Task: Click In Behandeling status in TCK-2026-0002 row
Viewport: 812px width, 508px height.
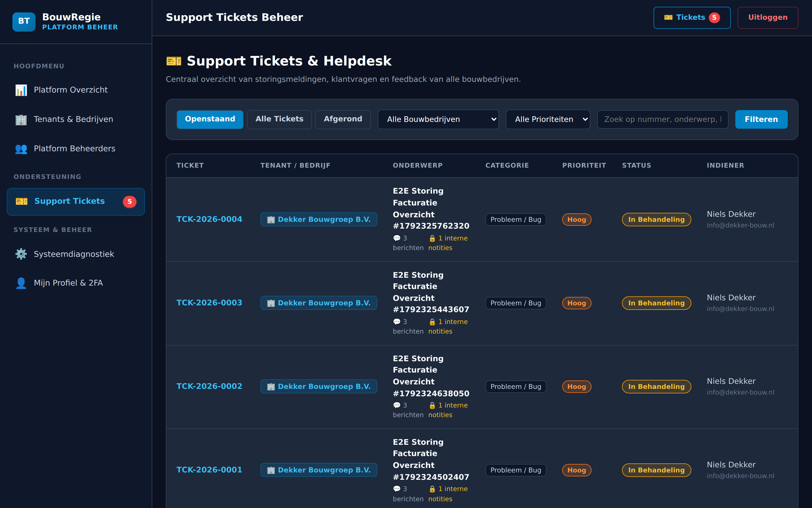Action: pos(656,387)
